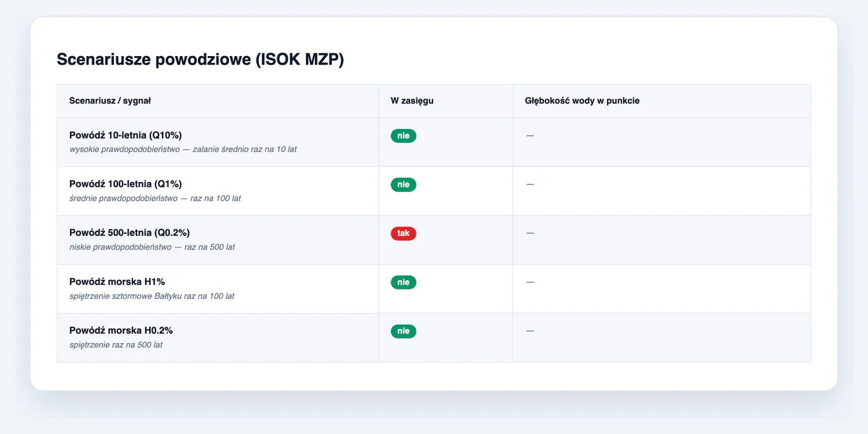Click the red 'tak' badge for Powódź 500-letnia
This screenshot has height=434, width=868.
click(x=403, y=233)
